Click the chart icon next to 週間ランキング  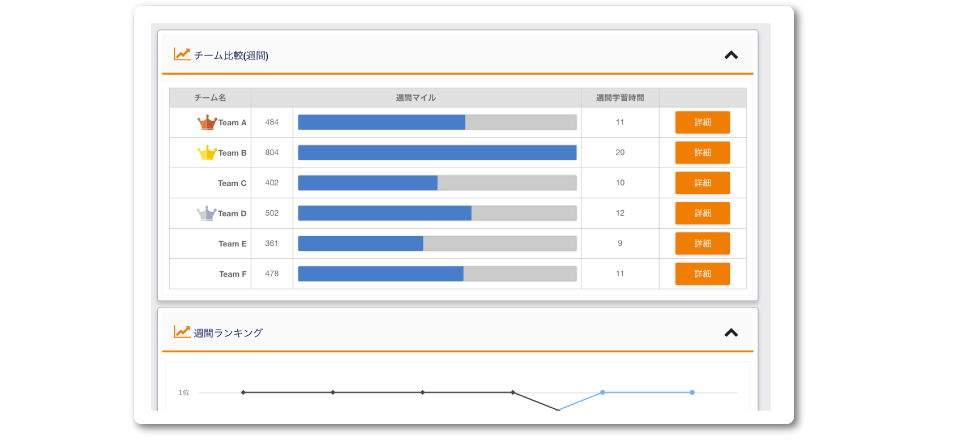tap(182, 332)
